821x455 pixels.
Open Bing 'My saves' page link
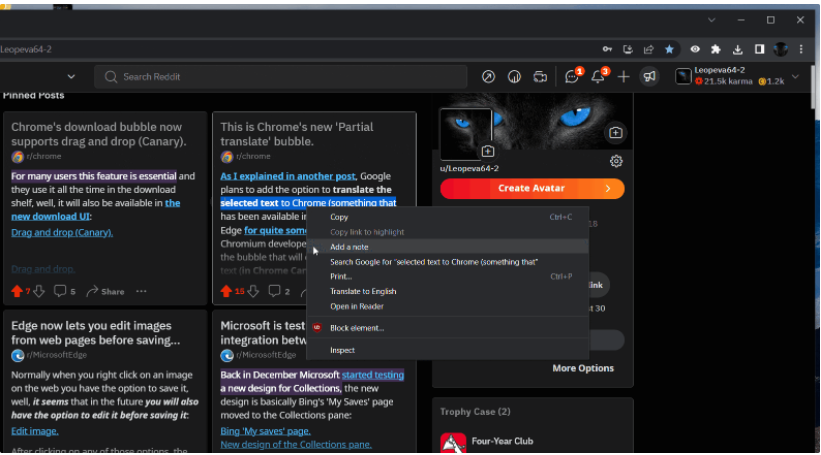265,431
